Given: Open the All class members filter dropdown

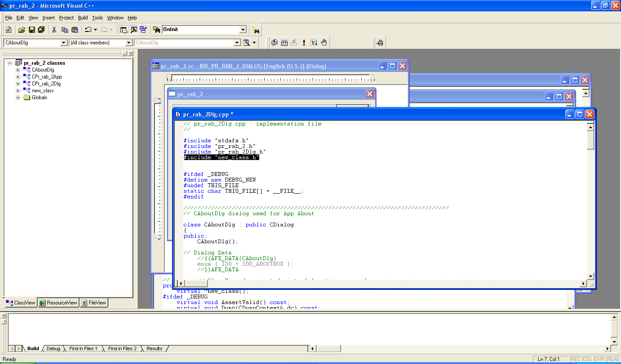Looking at the screenshot, I should (129, 43).
